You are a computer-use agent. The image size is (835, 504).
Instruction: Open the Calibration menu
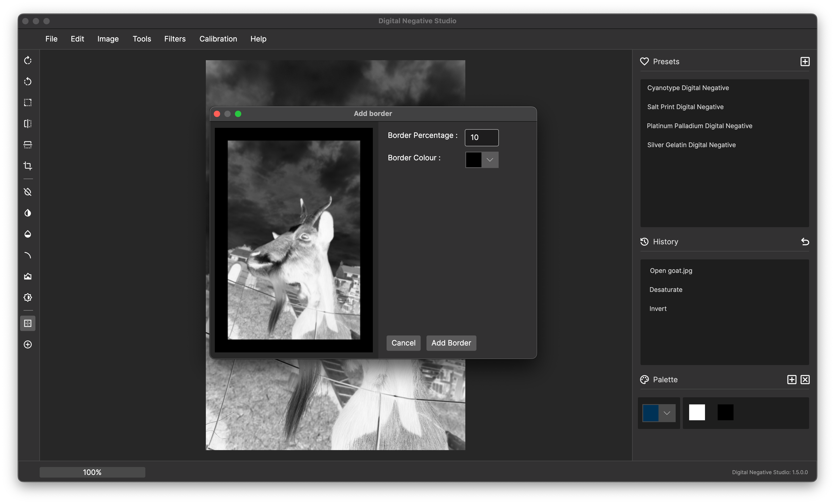(x=218, y=39)
